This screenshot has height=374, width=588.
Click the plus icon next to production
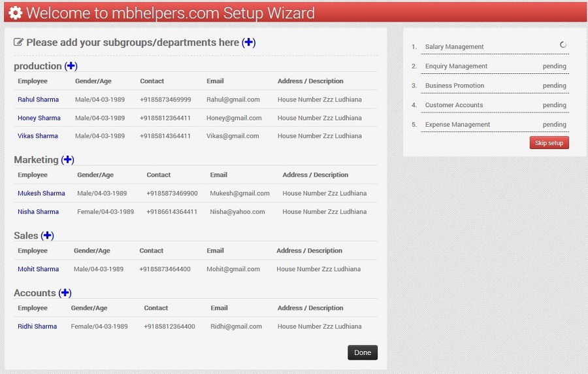click(x=71, y=66)
